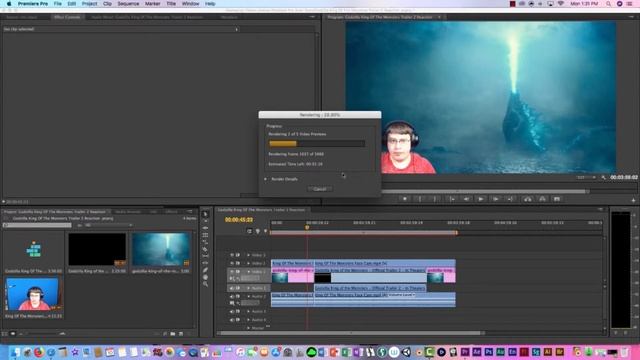The height and width of the screenshot is (360, 640).
Task: Mute Audio 3 track speaker toggle
Action: (x=232, y=311)
